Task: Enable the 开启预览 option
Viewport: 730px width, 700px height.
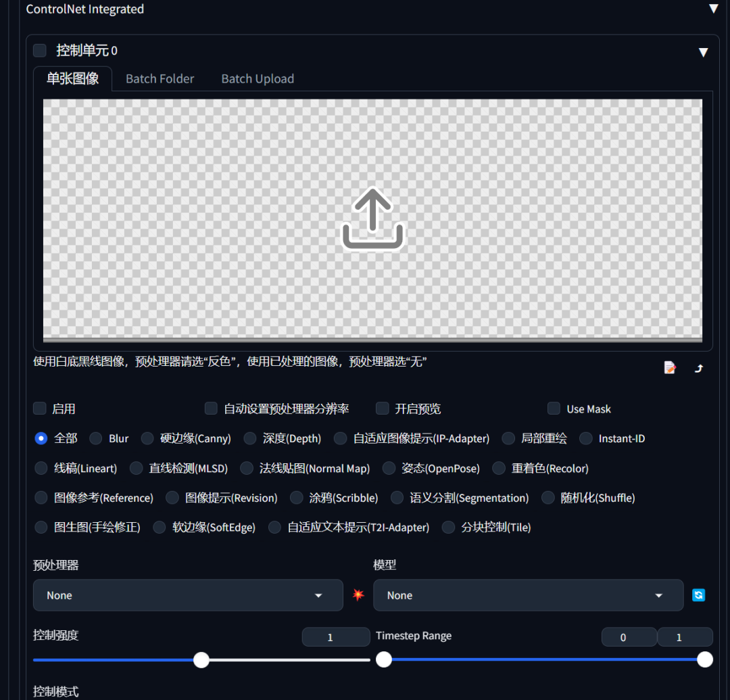Action: click(x=382, y=409)
